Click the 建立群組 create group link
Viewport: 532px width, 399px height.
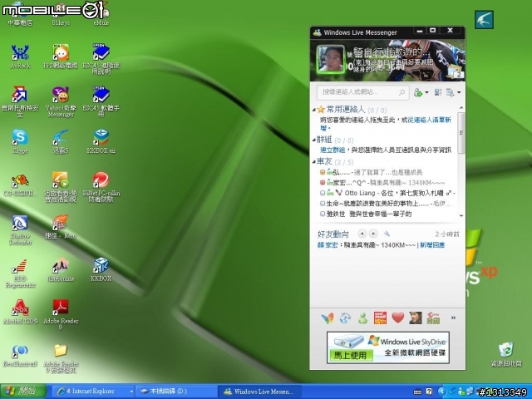click(332, 150)
